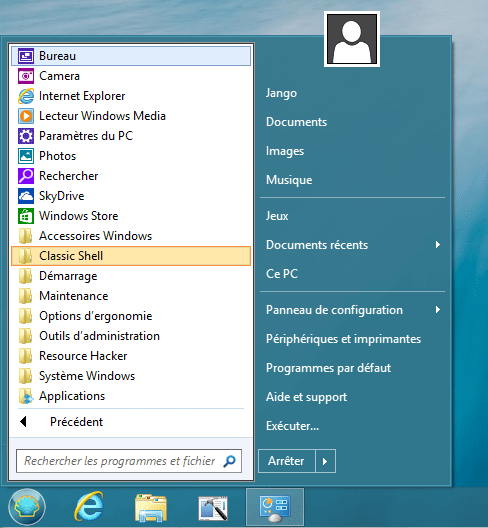This screenshot has width=488, height=528.
Task: Click the Control Panel taskbar icon
Action: 275,507
